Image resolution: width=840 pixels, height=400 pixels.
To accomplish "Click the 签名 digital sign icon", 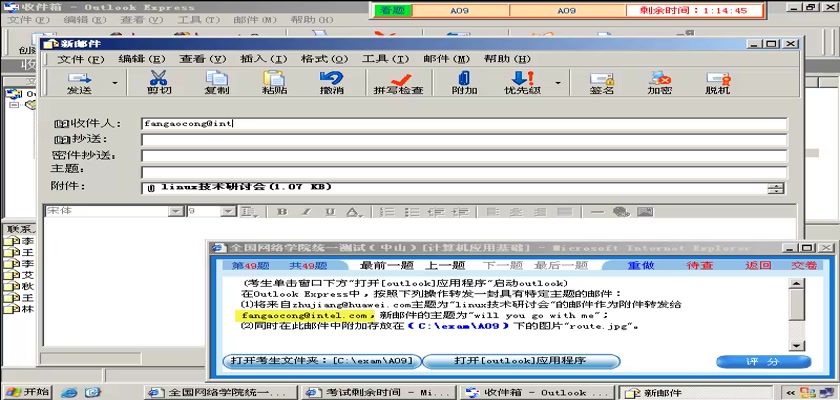I will click(x=601, y=83).
